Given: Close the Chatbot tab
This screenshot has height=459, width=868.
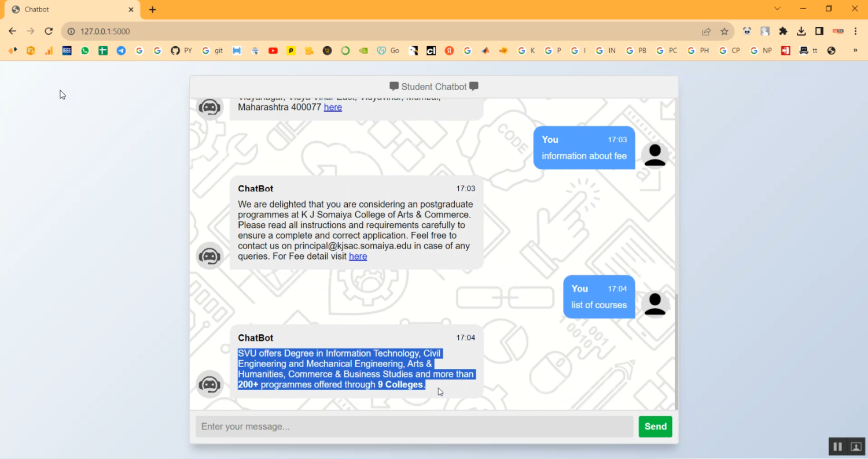Looking at the screenshot, I should click(x=131, y=10).
